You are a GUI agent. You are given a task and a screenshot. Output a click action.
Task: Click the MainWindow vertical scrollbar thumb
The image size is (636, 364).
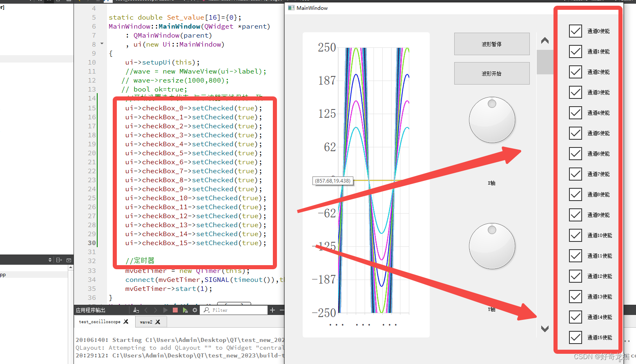click(545, 62)
